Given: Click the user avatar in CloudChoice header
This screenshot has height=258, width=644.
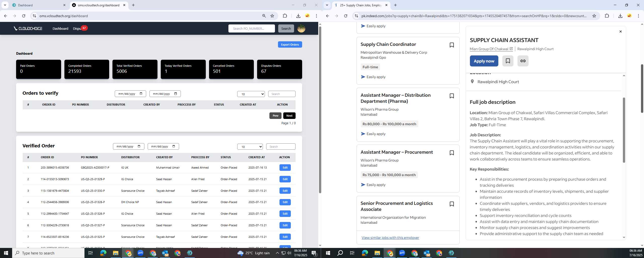Looking at the screenshot, I should coord(301,28).
